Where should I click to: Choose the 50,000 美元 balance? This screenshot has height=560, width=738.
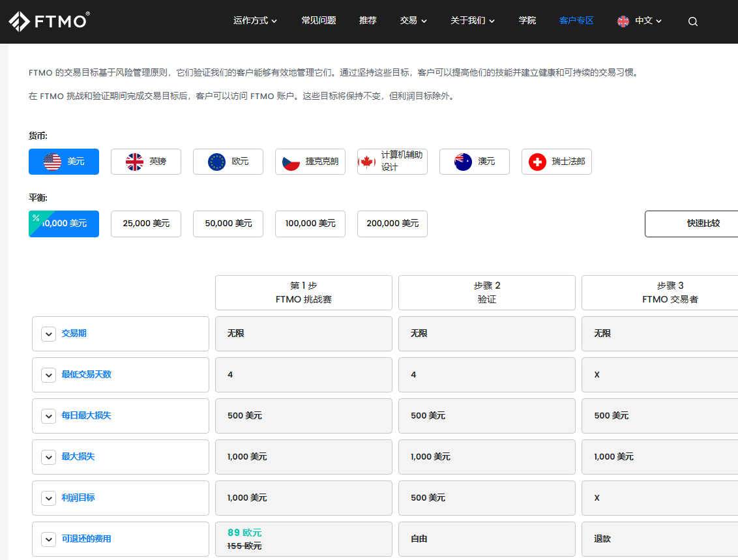[x=228, y=224]
